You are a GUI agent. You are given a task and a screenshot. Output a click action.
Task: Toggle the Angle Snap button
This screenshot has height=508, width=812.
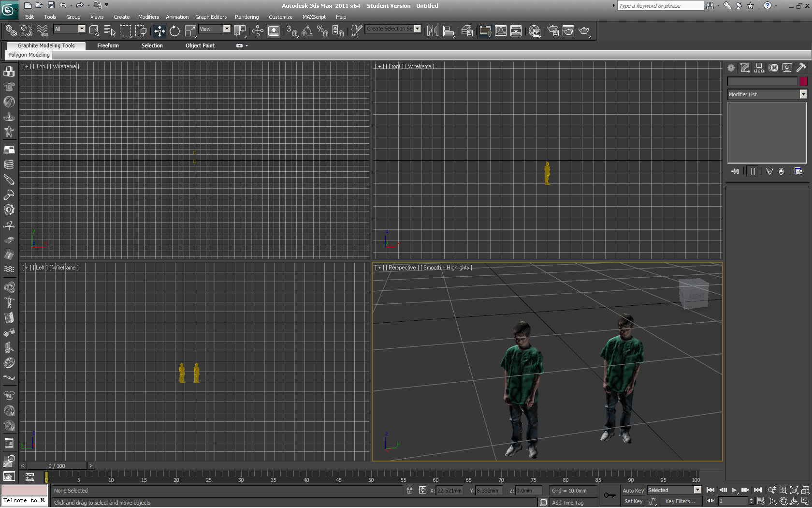[x=307, y=31]
